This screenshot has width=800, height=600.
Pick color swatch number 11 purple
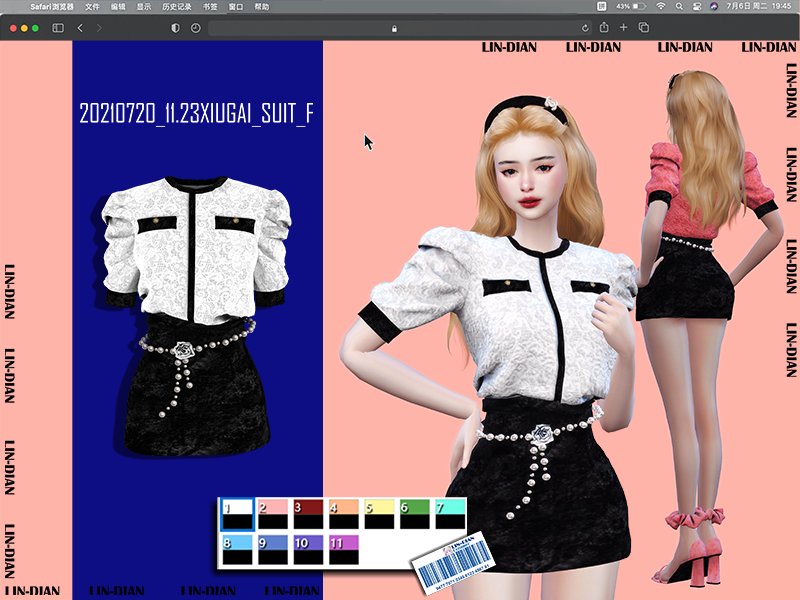[344, 549]
